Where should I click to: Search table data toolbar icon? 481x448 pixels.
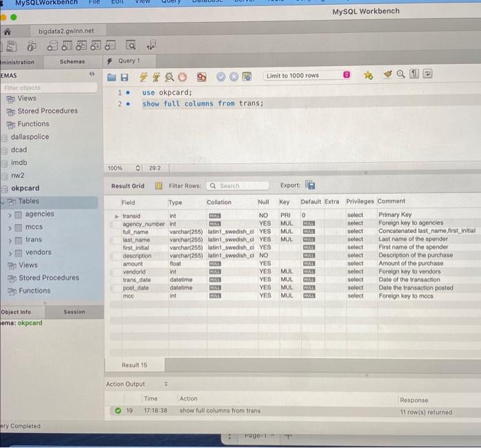[131, 45]
